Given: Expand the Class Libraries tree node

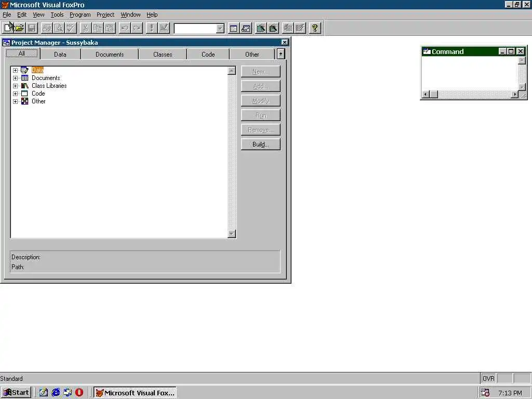Looking at the screenshot, I should pos(15,86).
